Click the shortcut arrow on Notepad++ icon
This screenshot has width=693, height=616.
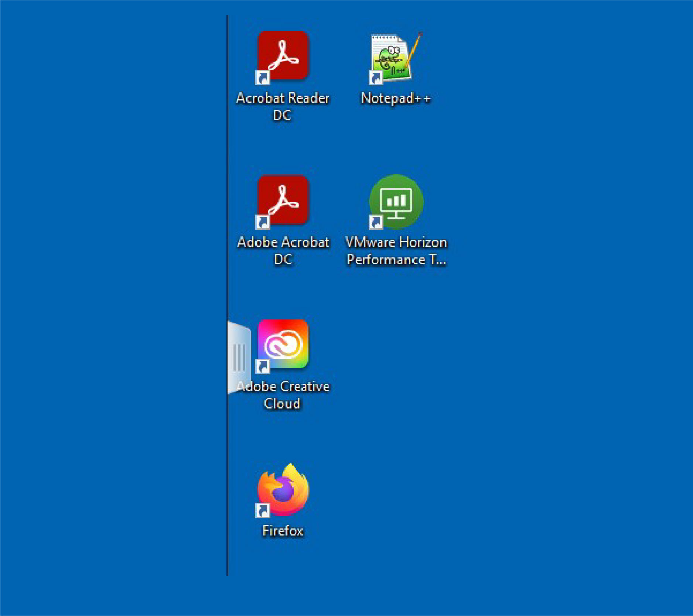pyautogui.click(x=376, y=78)
